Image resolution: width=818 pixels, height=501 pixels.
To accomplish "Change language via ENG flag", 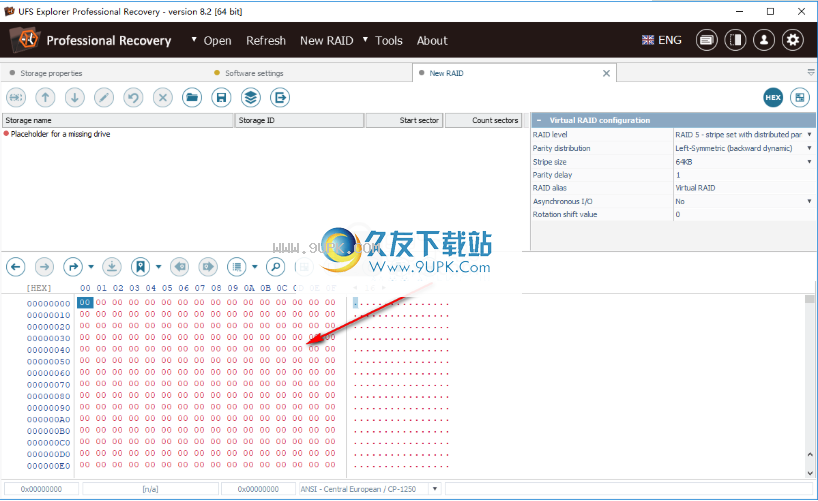I will pos(661,40).
